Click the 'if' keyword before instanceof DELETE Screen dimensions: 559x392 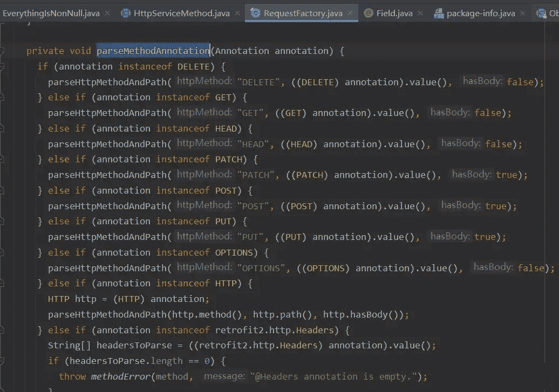[43, 67]
